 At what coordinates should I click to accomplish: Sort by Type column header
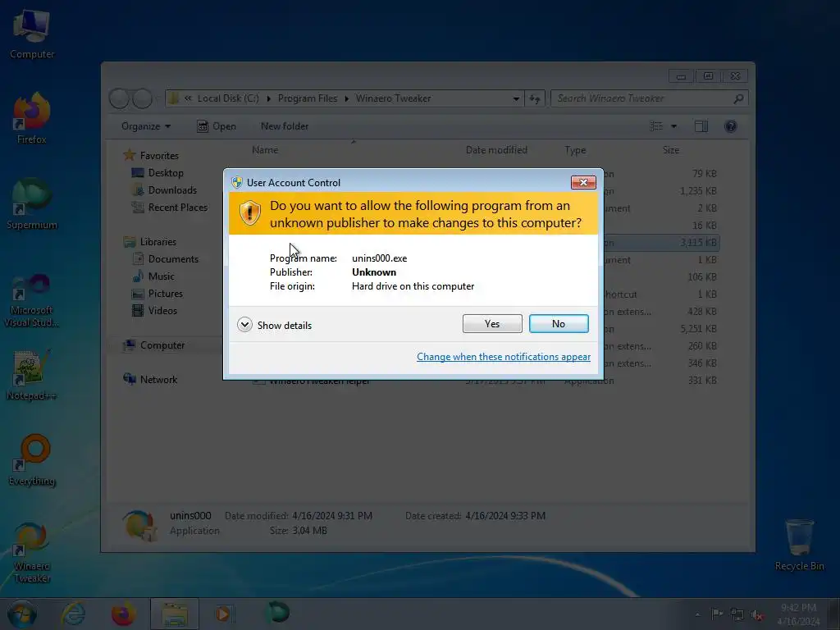[575, 150]
